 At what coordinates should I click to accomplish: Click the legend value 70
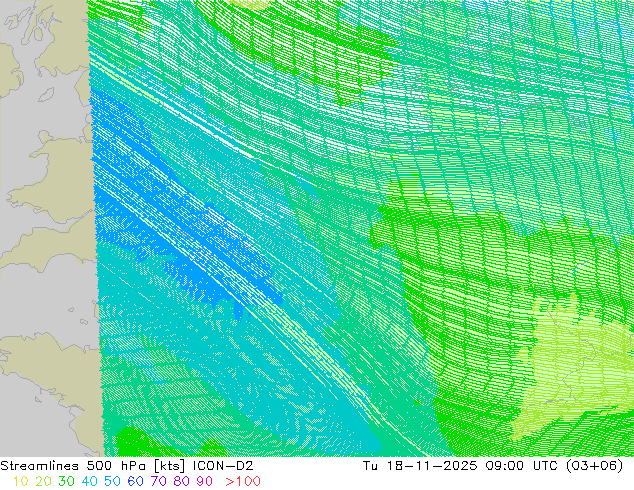pos(158,481)
